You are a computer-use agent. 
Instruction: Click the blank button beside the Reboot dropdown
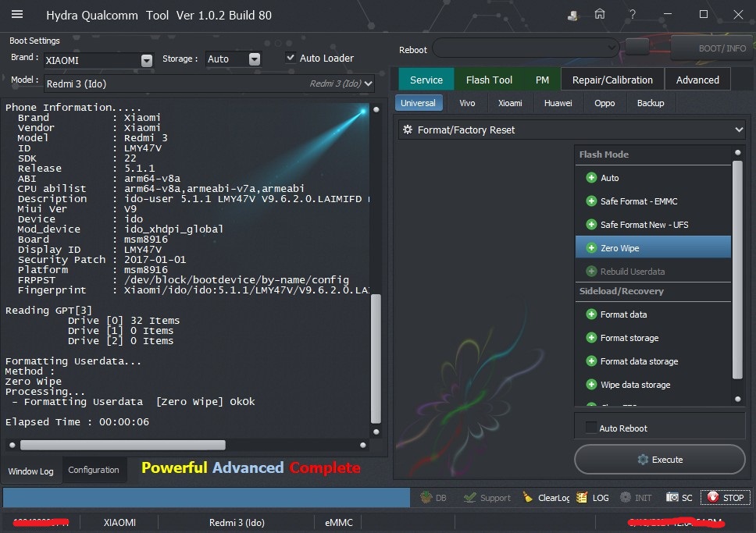pos(637,48)
